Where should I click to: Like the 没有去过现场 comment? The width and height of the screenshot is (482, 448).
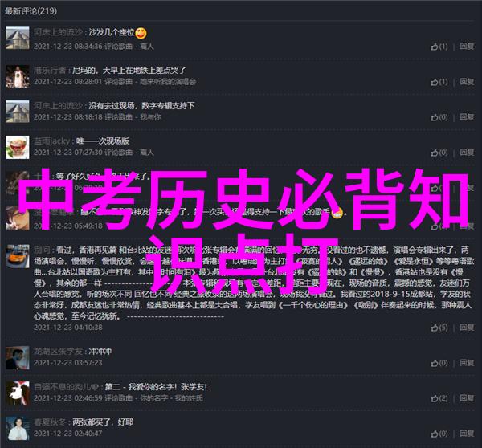[x=439, y=117]
